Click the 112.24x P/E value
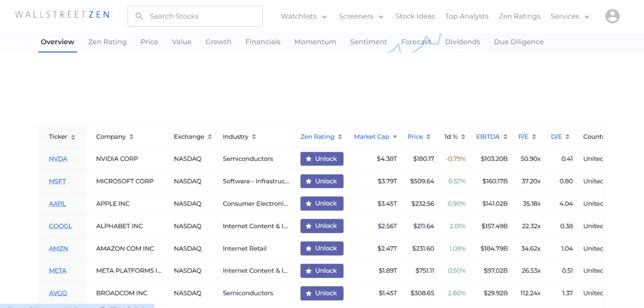This screenshot has height=308, width=644. tap(530, 293)
